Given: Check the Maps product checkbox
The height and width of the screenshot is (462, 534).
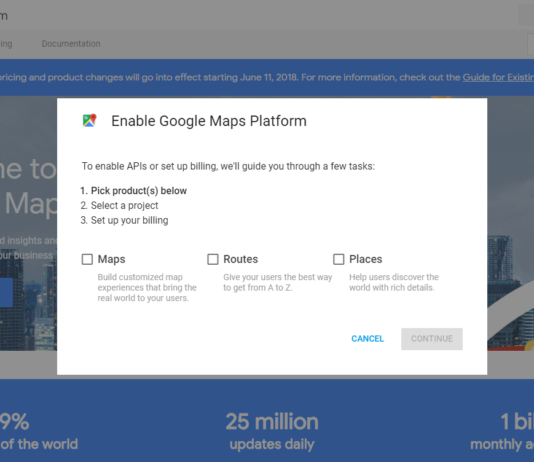Looking at the screenshot, I should point(87,259).
